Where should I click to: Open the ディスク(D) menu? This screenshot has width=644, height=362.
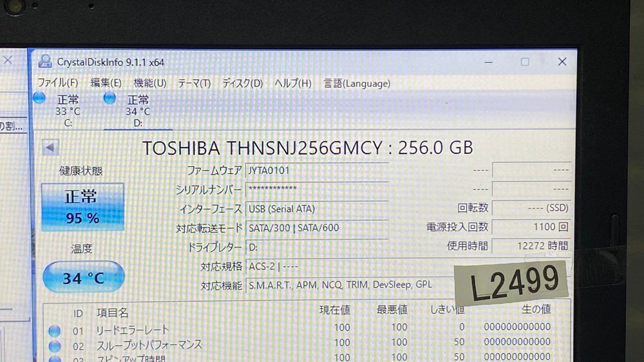[242, 83]
